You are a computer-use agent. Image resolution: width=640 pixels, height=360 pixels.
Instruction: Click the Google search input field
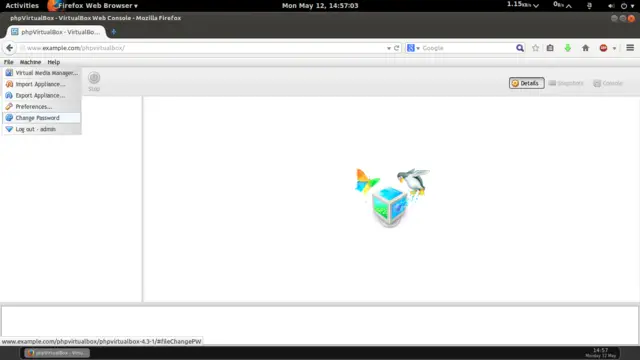click(467, 48)
